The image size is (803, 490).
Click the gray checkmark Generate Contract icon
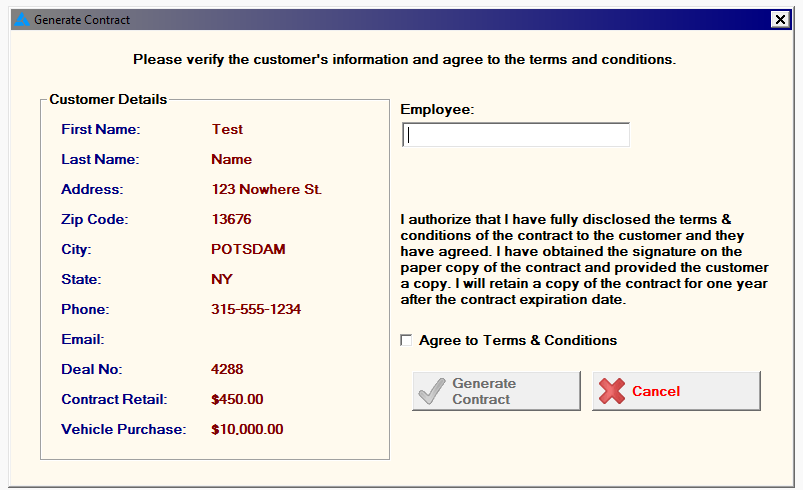pyautogui.click(x=432, y=392)
